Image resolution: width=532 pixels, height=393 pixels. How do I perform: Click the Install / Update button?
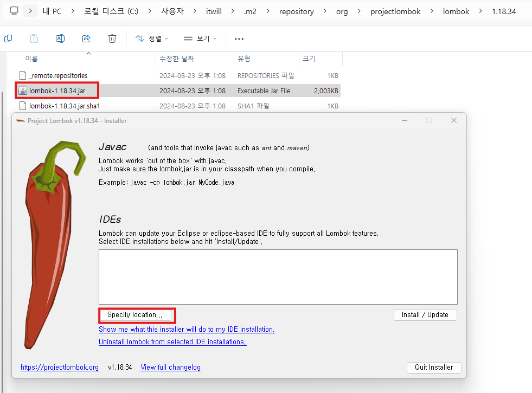tap(425, 315)
